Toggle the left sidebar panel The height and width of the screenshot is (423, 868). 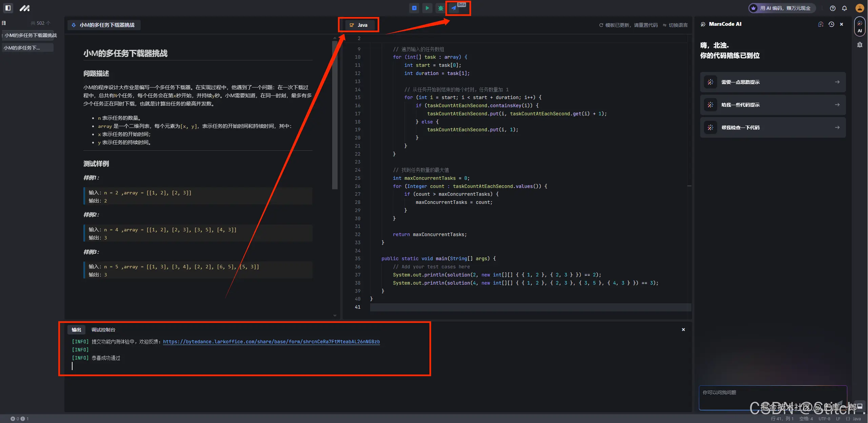pyautogui.click(x=8, y=8)
